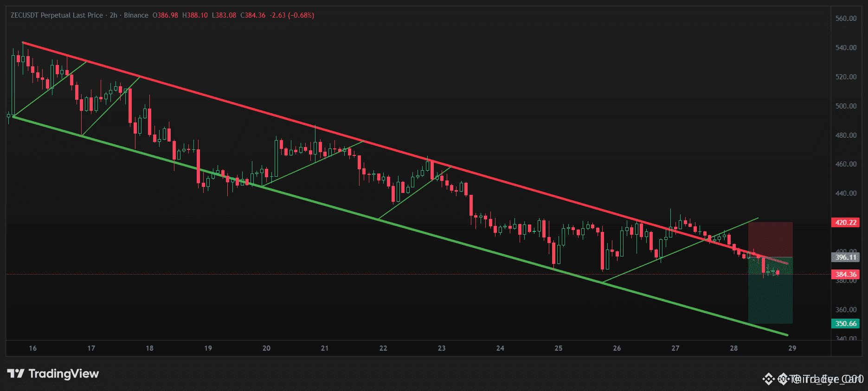Click the 520.00 price axis label
868x391 pixels.
846,77
